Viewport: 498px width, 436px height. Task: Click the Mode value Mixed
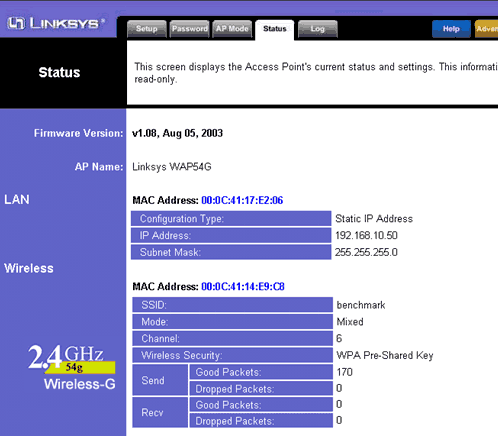[x=350, y=322]
